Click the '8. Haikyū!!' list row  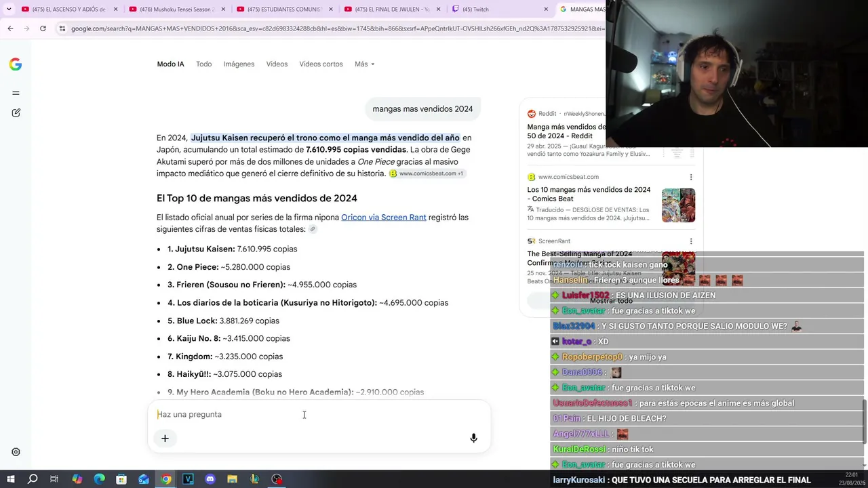[224, 374]
